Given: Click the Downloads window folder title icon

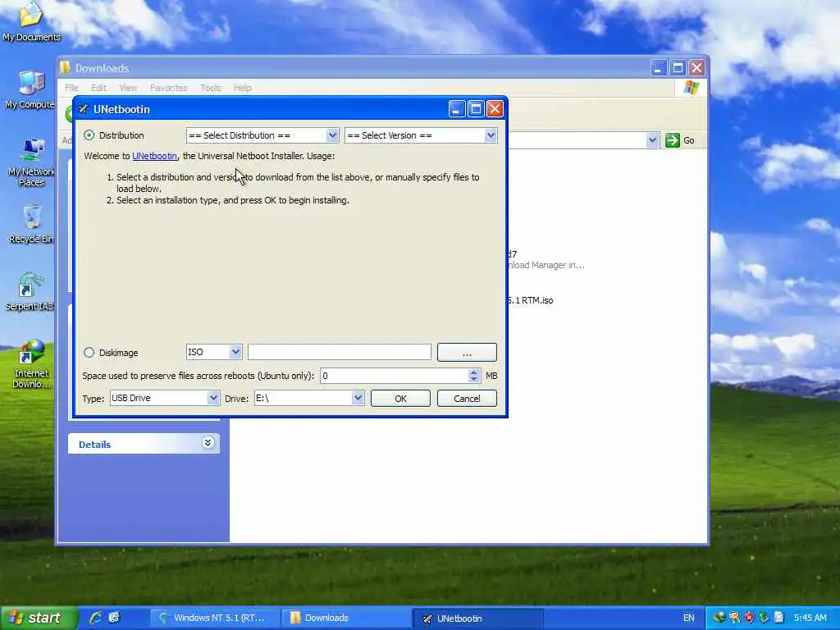Looking at the screenshot, I should (66, 67).
